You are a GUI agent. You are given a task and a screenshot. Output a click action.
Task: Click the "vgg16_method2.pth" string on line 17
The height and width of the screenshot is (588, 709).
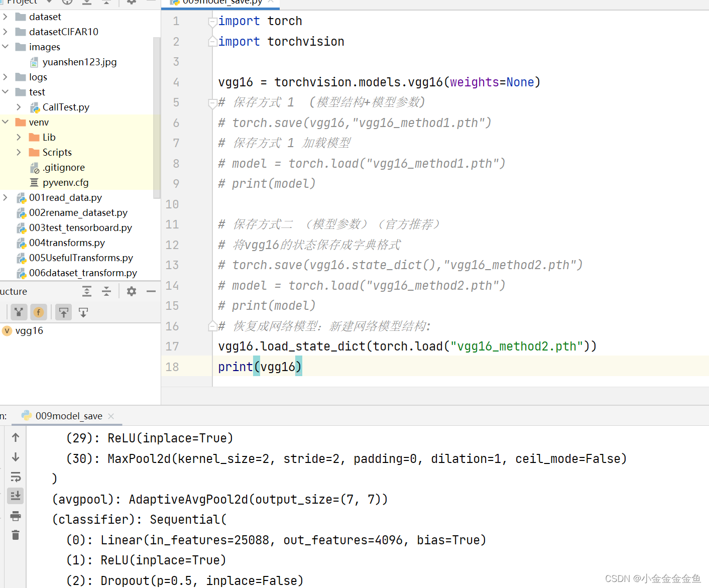tap(517, 346)
